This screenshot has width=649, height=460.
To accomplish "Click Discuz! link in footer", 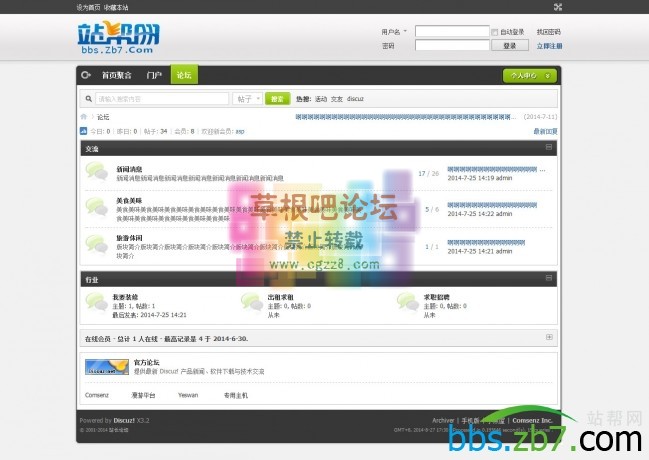I will (124, 420).
